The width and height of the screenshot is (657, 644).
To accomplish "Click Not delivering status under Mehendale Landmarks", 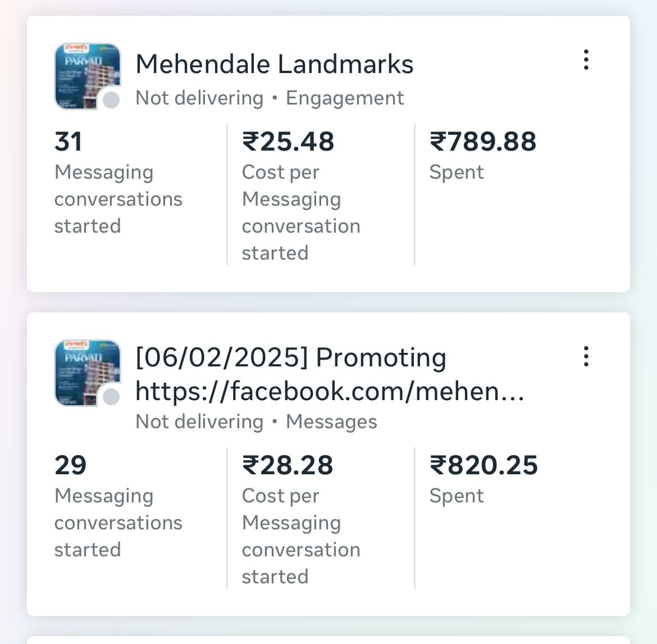I will tap(199, 98).
